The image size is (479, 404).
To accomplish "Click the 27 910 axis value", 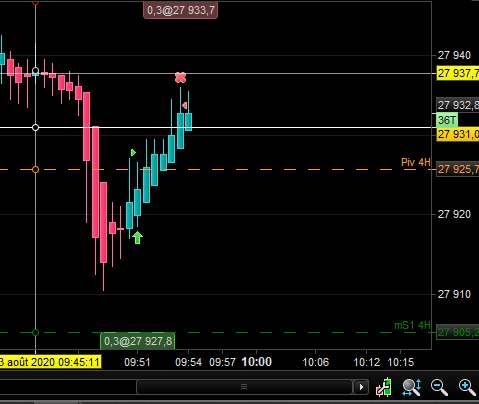I will tap(454, 294).
